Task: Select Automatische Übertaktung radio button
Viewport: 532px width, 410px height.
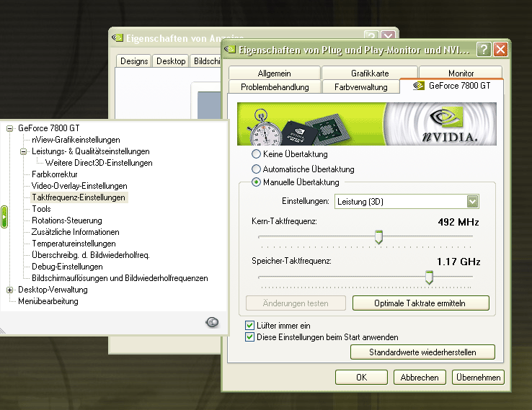Action: coord(256,169)
